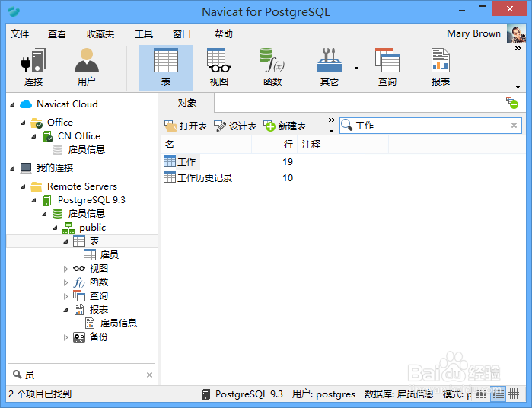
Task: Select the 函数 (Function) toolbar icon
Action: 272,68
